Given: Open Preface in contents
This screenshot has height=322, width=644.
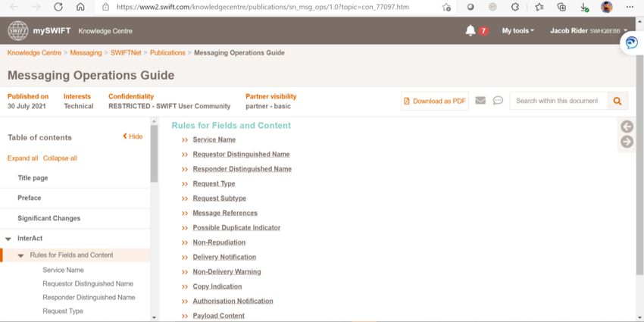Looking at the screenshot, I should (29, 198).
